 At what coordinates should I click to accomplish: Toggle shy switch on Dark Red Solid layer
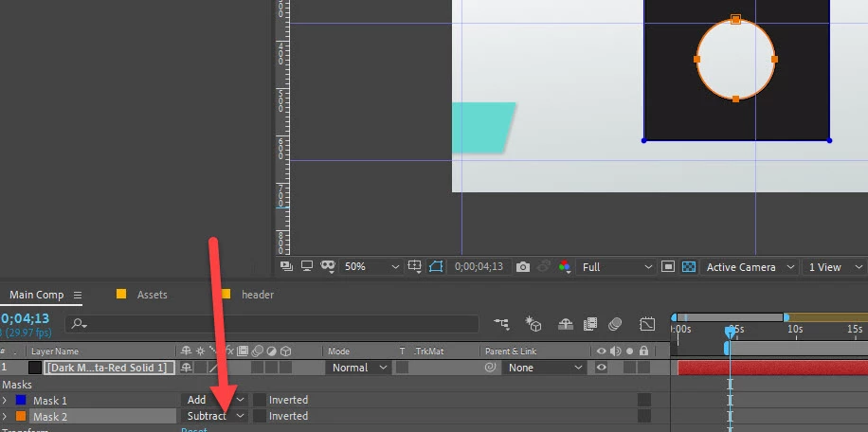(x=187, y=368)
